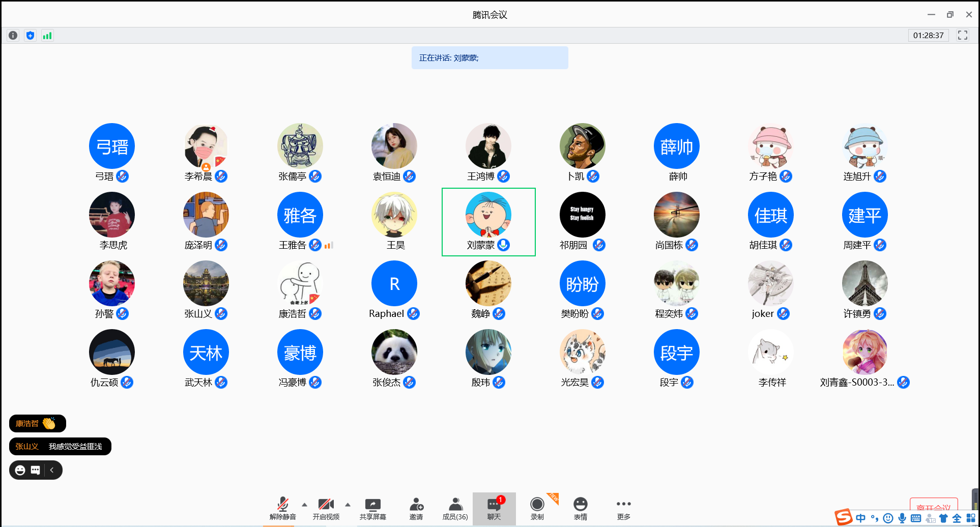Turn on the camera (开启视频)
Viewport: 980px width, 527px height.
[x=326, y=509]
